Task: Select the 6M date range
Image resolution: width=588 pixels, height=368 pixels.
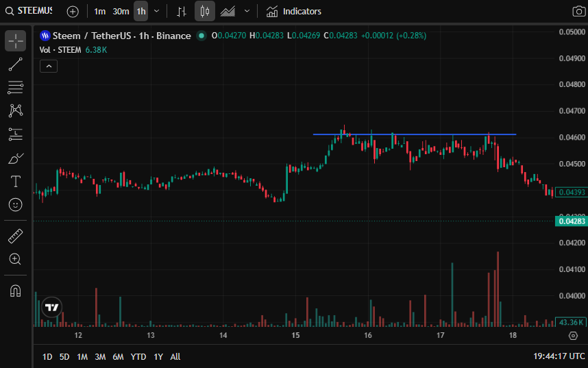Action: (118, 357)
